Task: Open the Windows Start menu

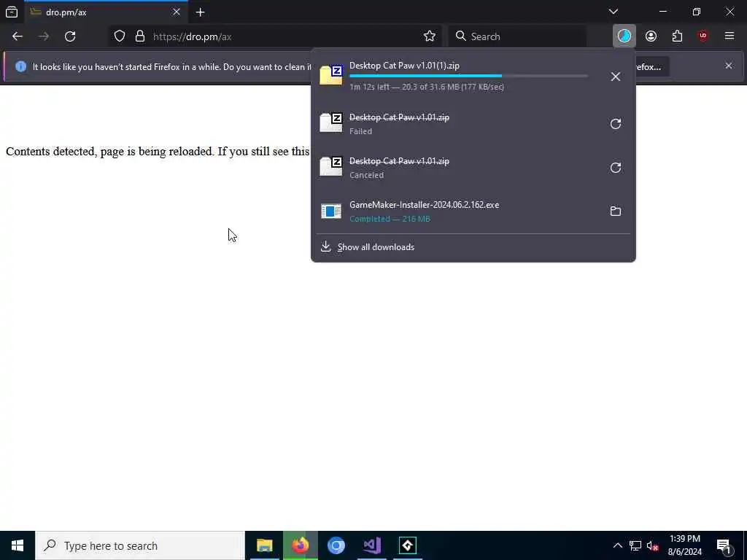Action: pos(18,545)
